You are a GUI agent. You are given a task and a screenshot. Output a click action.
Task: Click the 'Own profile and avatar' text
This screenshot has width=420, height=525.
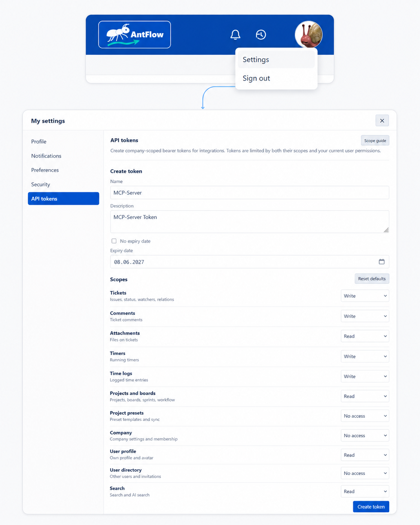(131, 458)
